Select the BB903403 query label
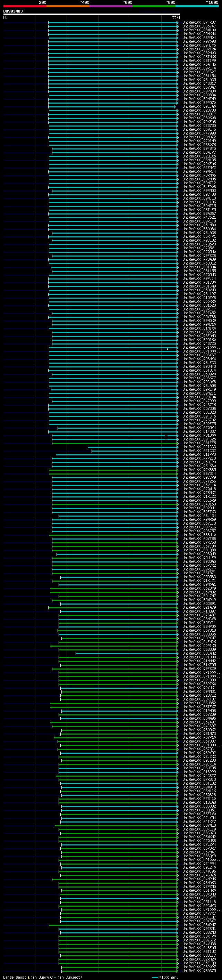The height and width of the screenshot is (980, 222). click(13, 11)
